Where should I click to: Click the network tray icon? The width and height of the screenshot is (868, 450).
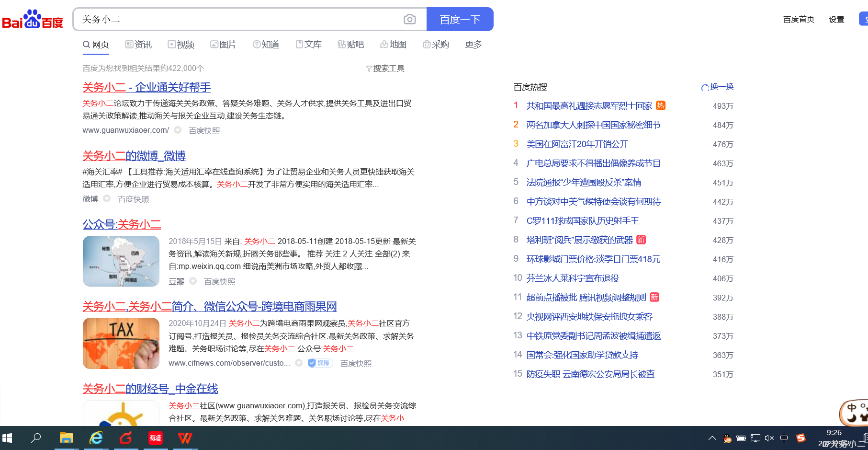[755, 438]
